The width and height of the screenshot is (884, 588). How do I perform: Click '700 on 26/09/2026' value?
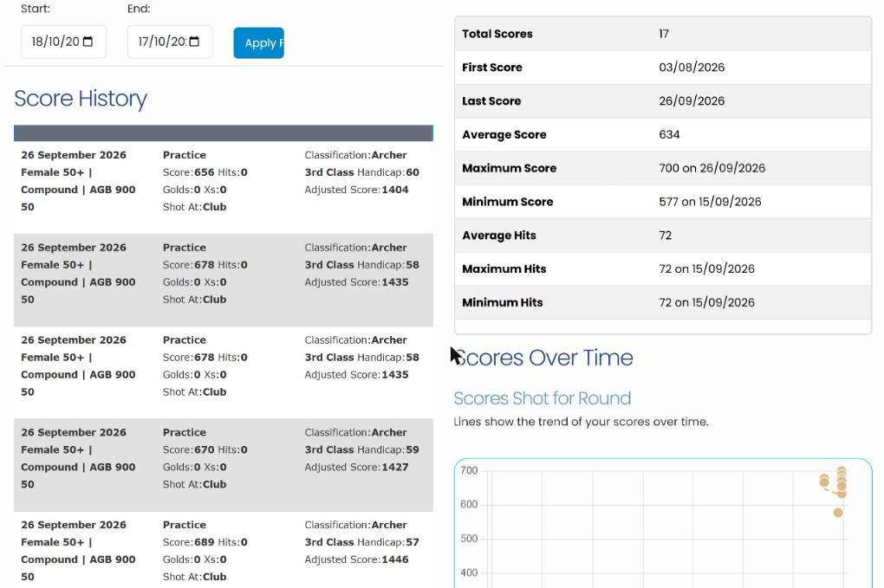click(712, 168)
